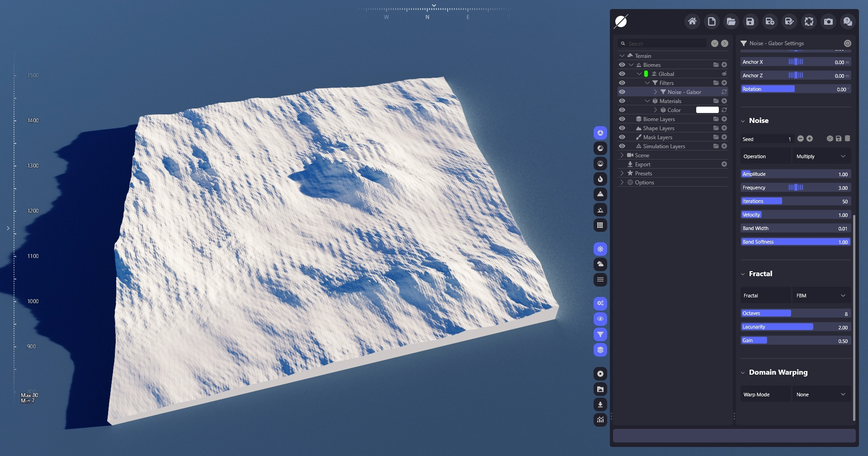The image size is (868, 456).
Task: Toggle the grid view icon in viewport sidebar
Action: tap(600, 225)
